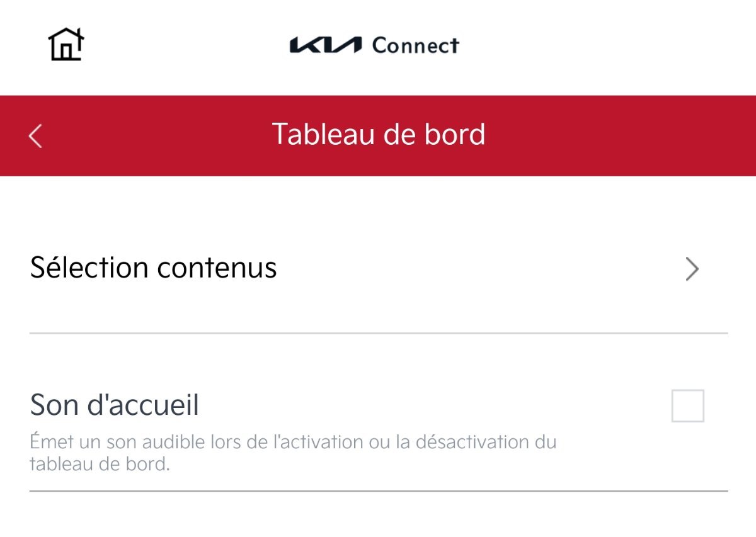This screenshot has height=537, width=756.
Task: Open Sélection contenus via its right chevron
Action: [x=692, y=269]
